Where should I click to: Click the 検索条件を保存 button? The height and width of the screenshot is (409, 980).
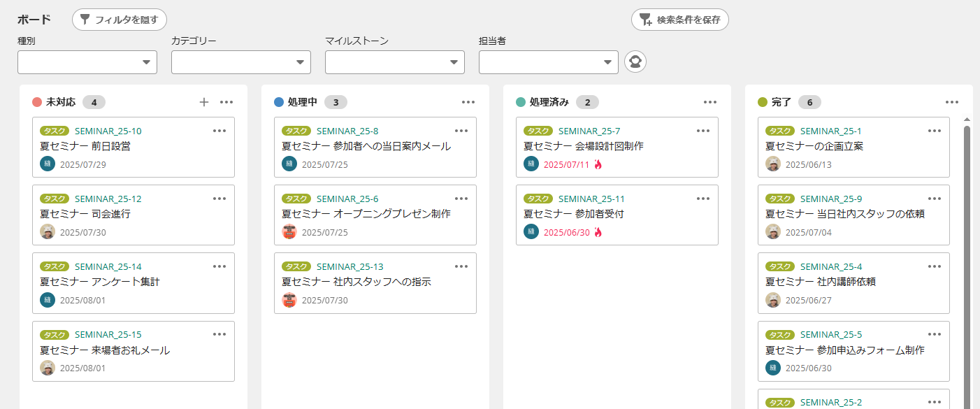coord(680,20)
